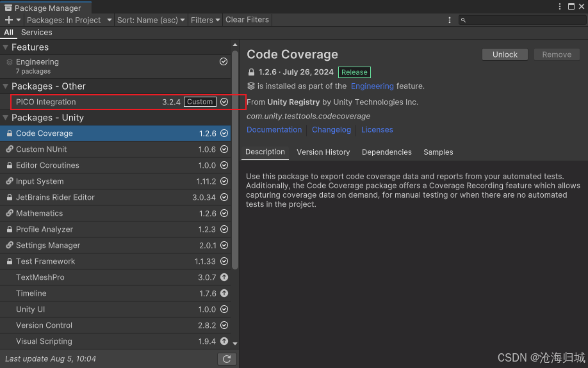
Task: Click the Remove button
Action: 557,54
